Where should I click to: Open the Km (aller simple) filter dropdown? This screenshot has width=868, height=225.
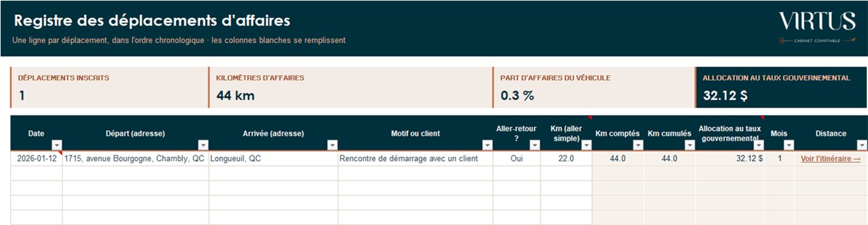click(587, 145)
